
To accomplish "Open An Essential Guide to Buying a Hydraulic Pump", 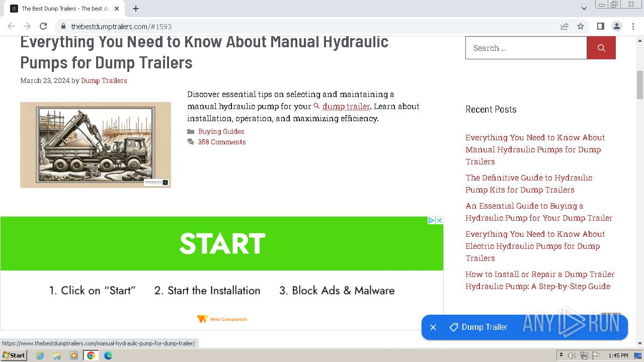I will click(539, 212).
